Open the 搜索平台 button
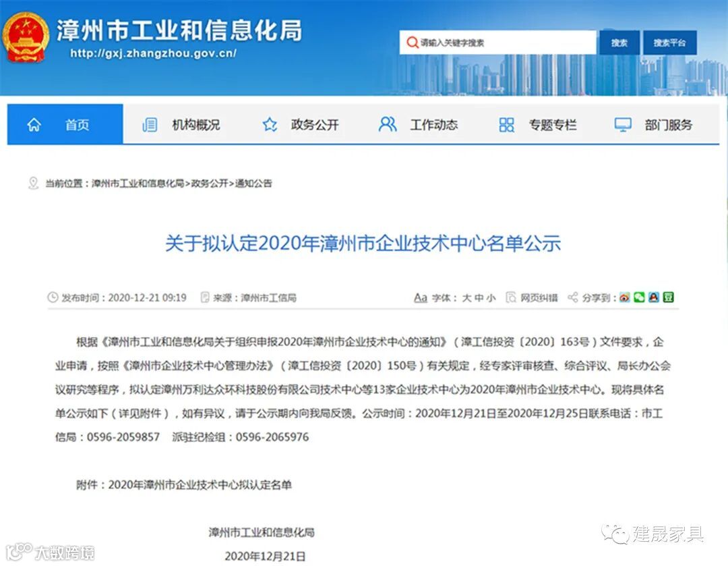This screenshot has height=566, width=728. click(x=669, y=43)
